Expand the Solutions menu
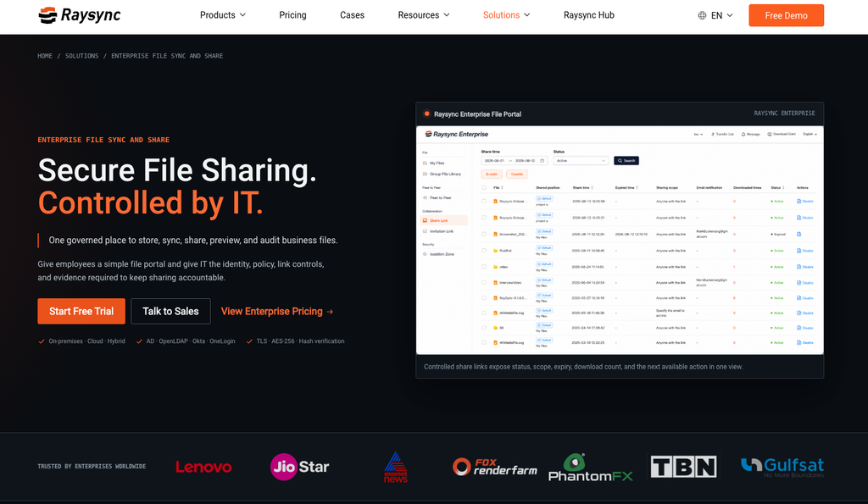This screenshot has width=868, height=504. click(x=506, y=15)
